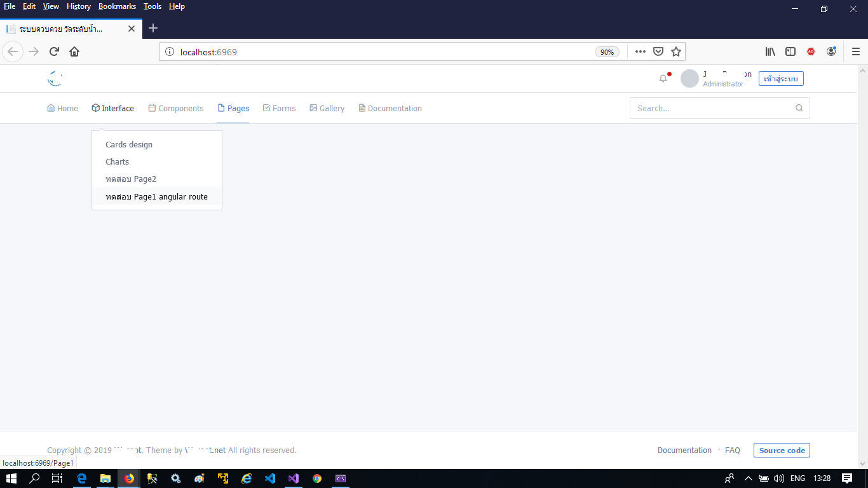
Task: Open the Edit menu
Action: (x=29, y=6)
